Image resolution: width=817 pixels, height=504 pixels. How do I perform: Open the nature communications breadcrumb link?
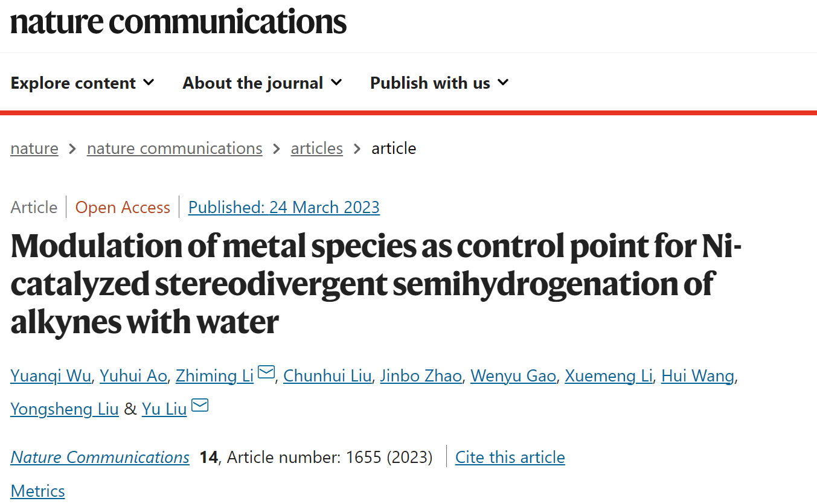pyautogui.click(x=175, y=148)
